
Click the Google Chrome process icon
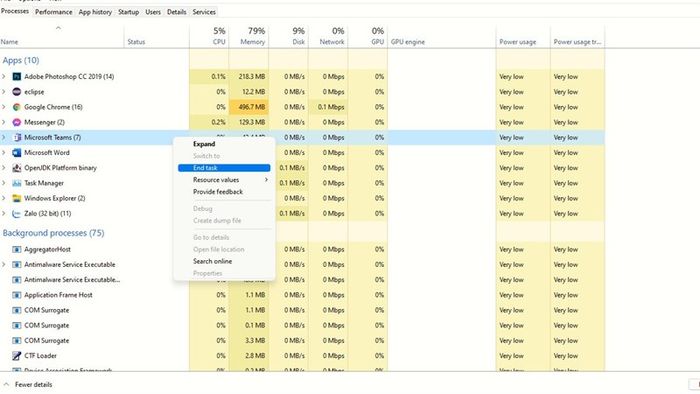click(17, 107)
